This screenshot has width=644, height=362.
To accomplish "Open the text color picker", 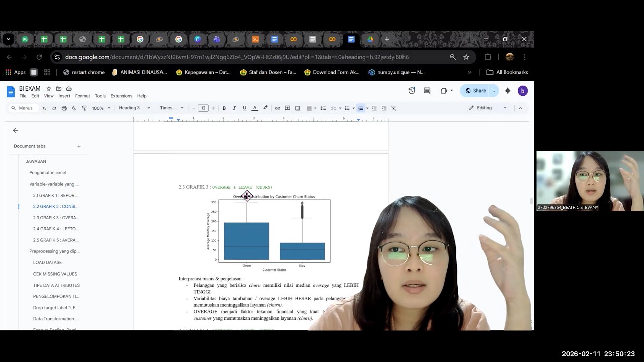I will [255, 108].
